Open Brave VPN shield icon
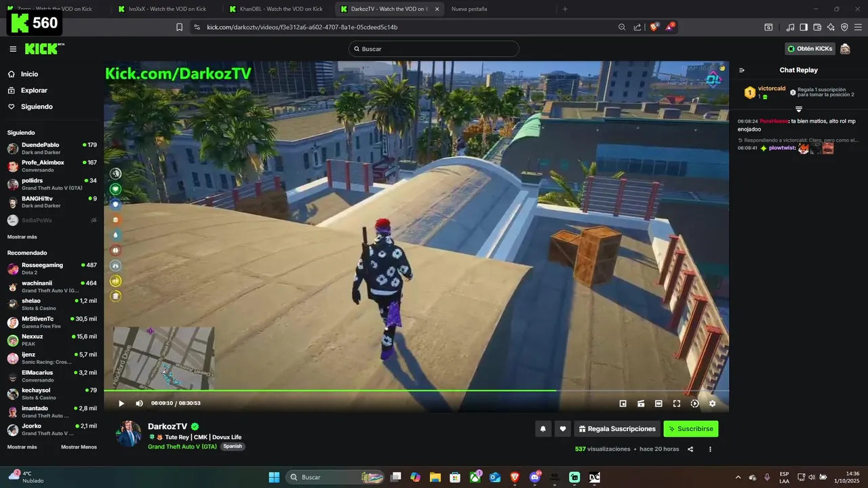 (844, 27)
